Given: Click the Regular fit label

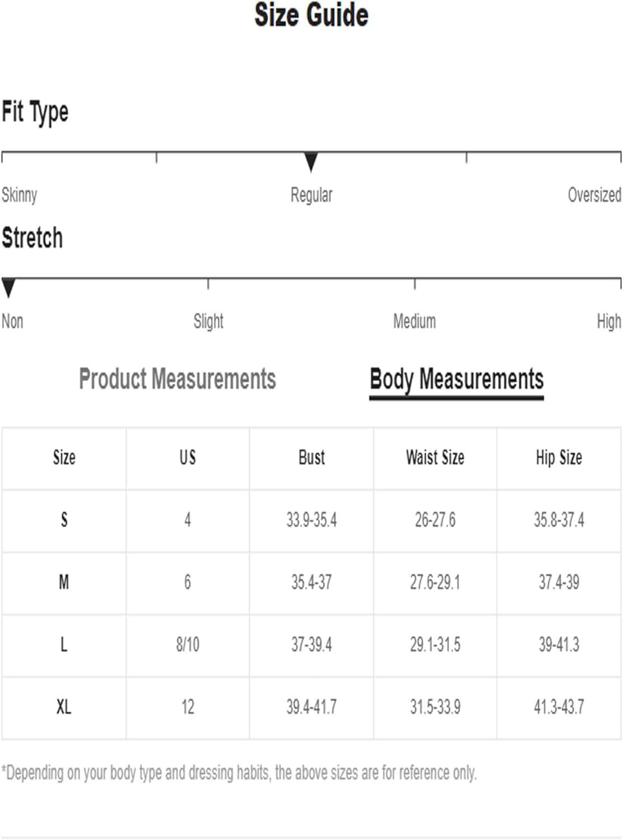Looking at the screenshot, I should (311, 195).
